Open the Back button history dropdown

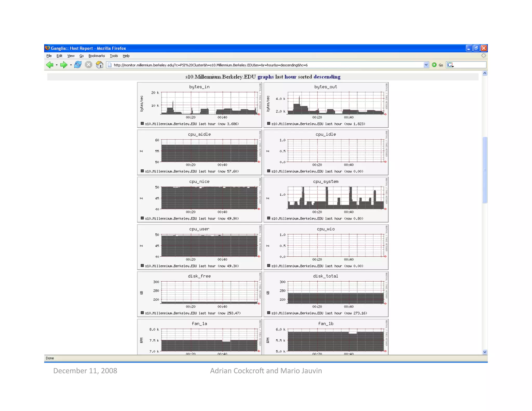tap(57, 65)
